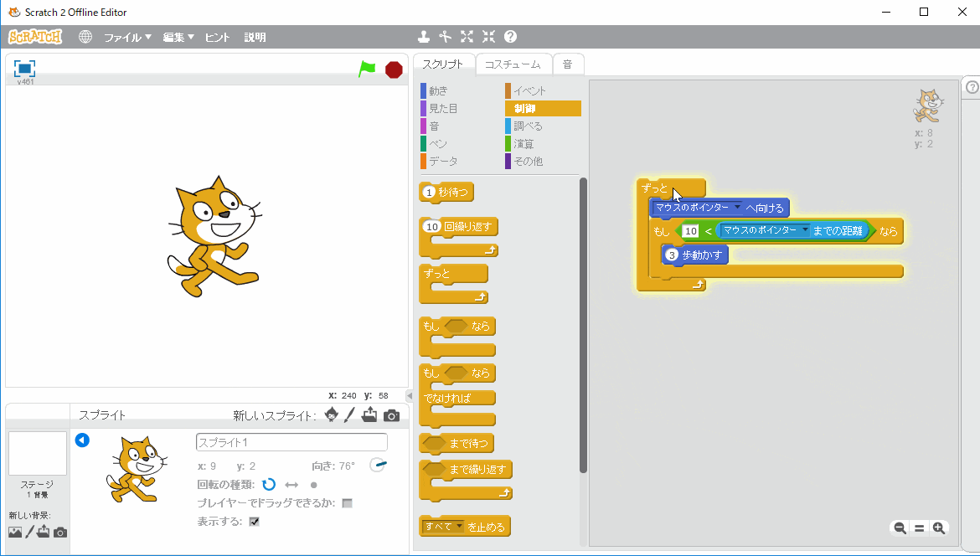The image size is (980, 556).
Task: Collapse the stage panel with the divider arrow
Action: [x=410, y=395]
